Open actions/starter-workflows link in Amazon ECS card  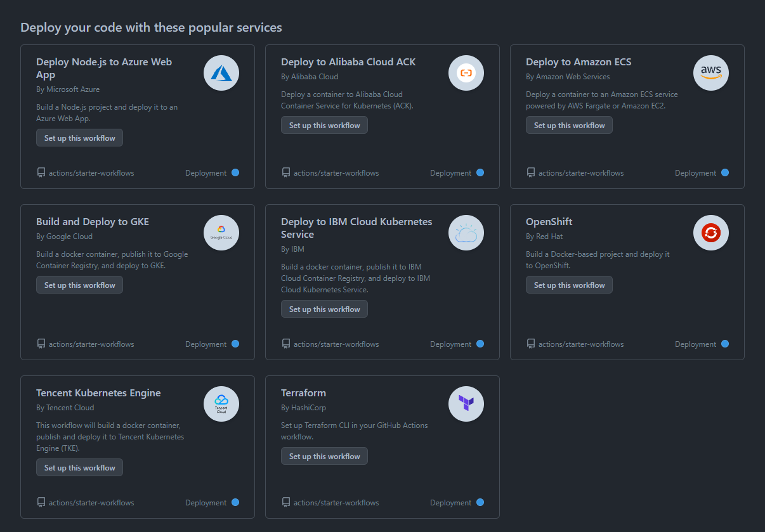[581, 173]
